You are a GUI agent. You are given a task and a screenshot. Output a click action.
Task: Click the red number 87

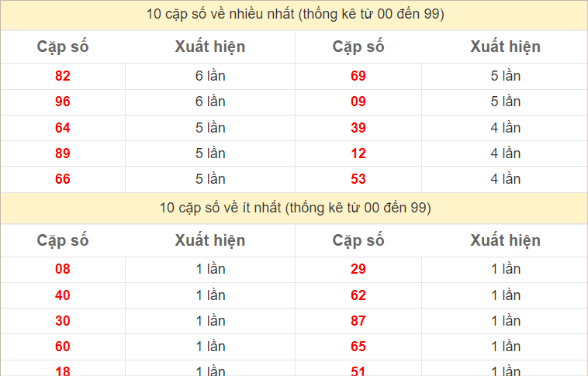358,321
